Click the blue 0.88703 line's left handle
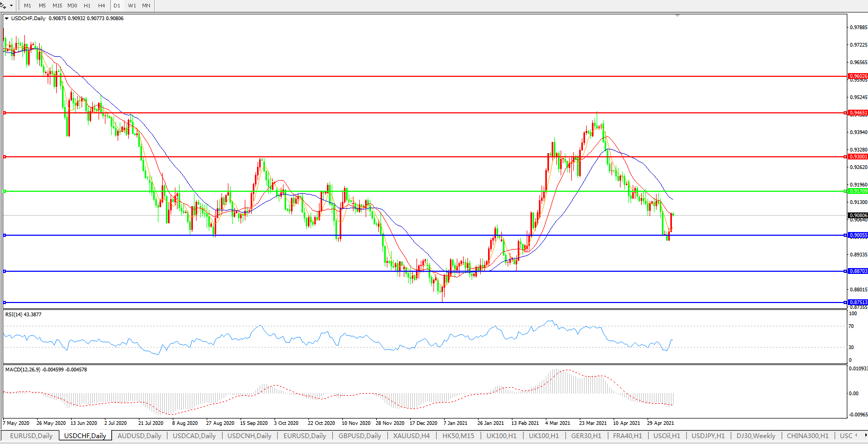Viewport: 868px width, 445px height. point(5,271)
